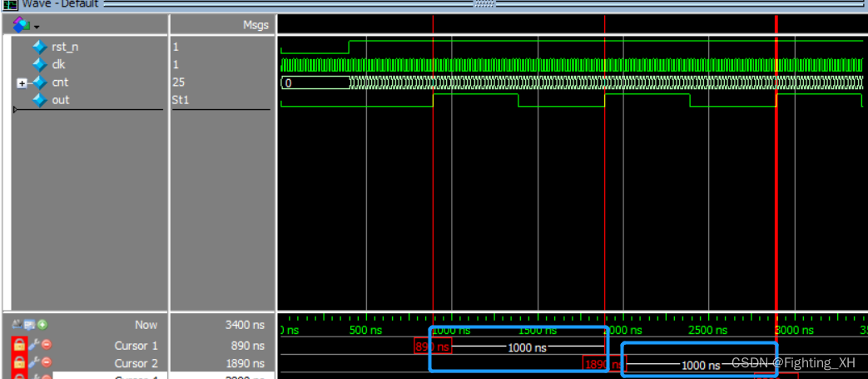Click the grid and timeline configuration icon
This screenshot has height=379, width=868.
(x=29, y=325)
